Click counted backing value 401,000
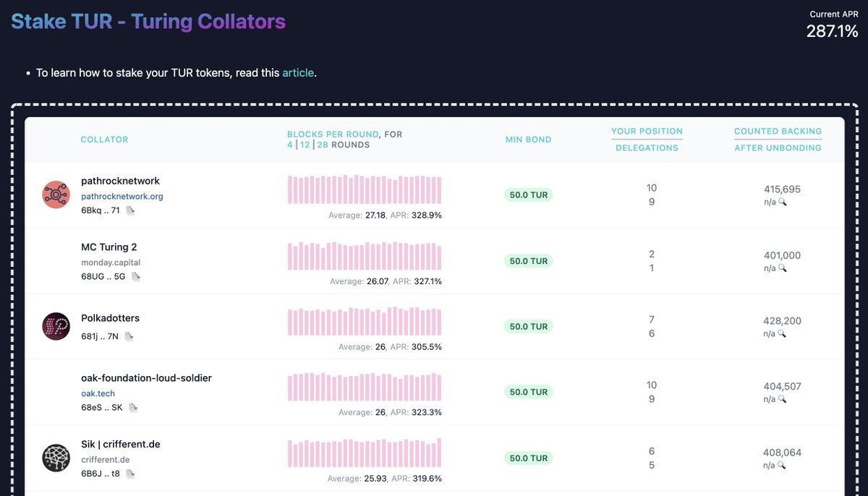This screenshot has height=496, width=868. click(x=782, y=255)
